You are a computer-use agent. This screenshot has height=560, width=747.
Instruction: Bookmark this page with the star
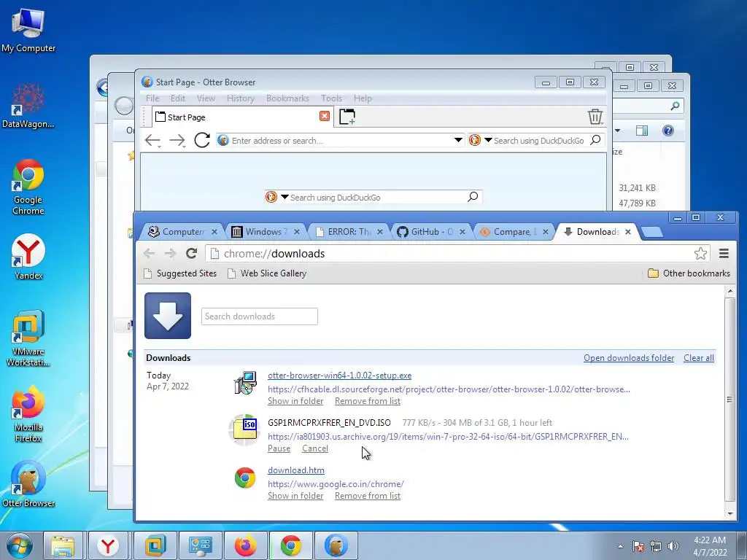click(x=700, y=253)
